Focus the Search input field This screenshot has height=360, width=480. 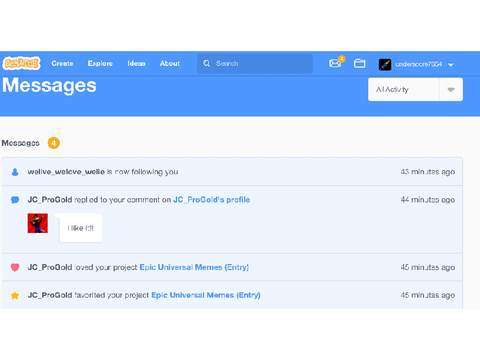pyautogui.click(x=255, y=63)
